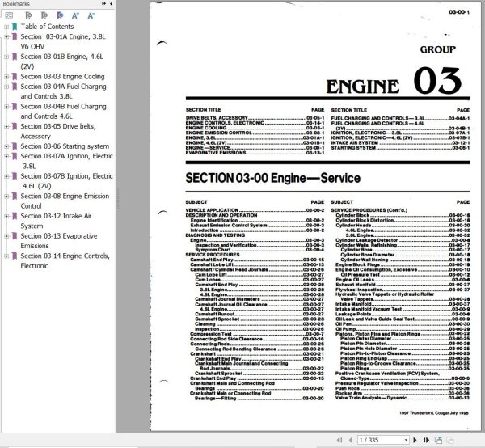Click 'INTAKE AIR SYSTEM' section title row
Screen dimensions: 485x448
(400, 143)
